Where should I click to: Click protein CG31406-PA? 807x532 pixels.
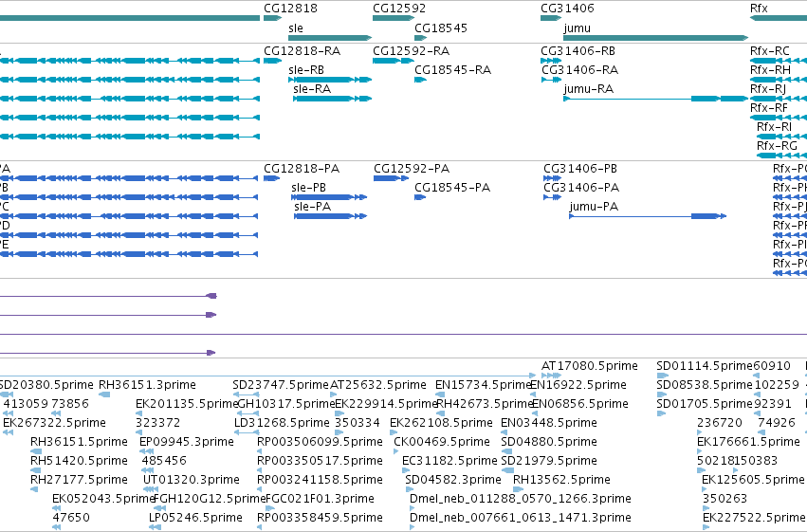coord(581,188)
